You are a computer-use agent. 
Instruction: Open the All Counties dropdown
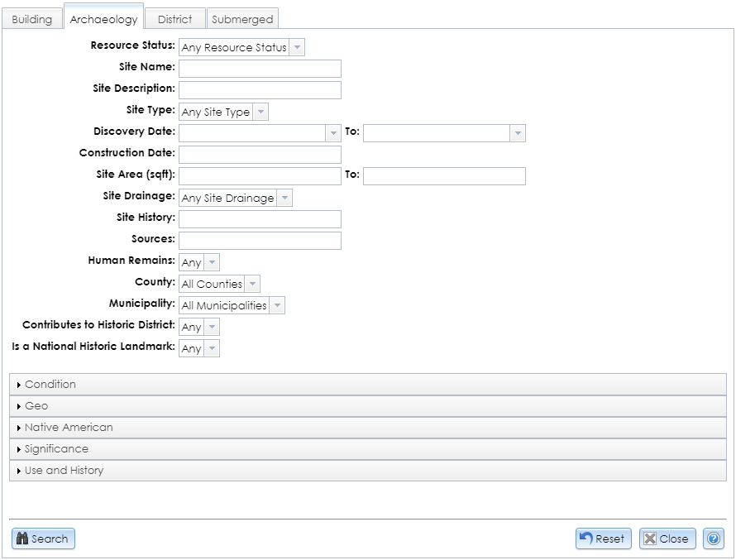(251, 284)
